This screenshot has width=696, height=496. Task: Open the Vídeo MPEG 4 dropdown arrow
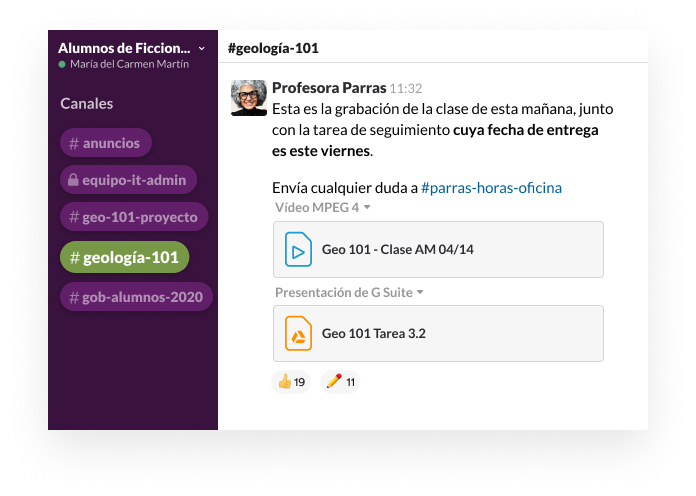pyautogui.click(x=368, y=208)
